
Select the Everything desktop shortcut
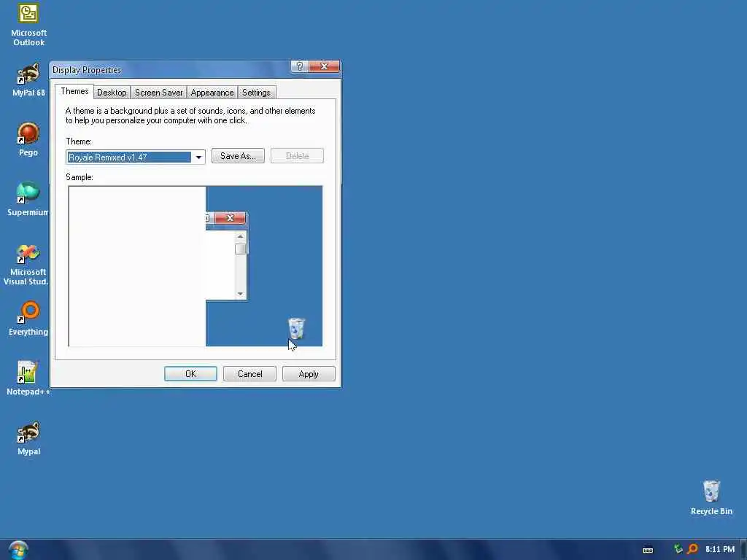pos(28,319)
